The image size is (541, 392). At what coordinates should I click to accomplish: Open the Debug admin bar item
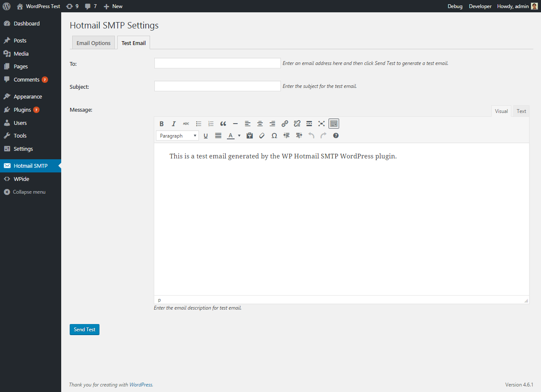click(455, 6)
